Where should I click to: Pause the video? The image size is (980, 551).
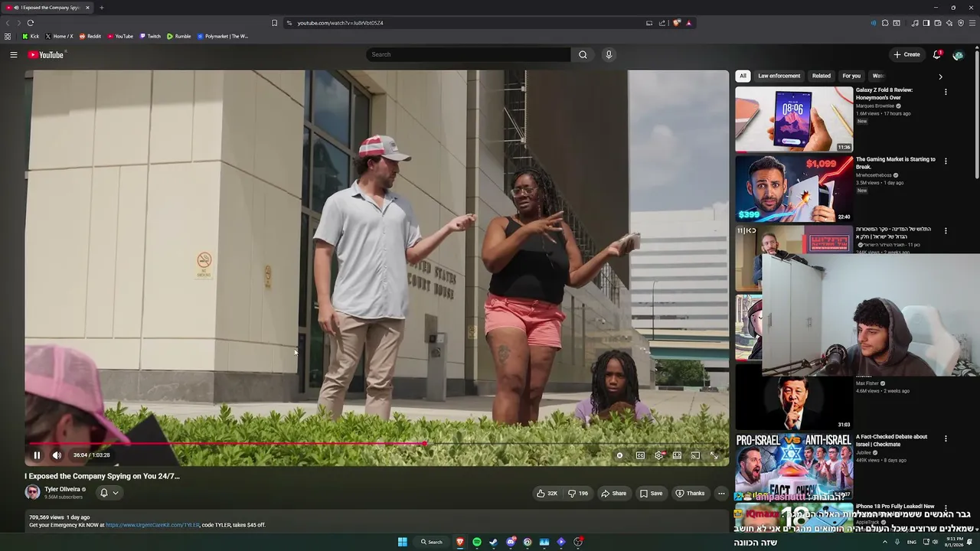coord(37,455)
